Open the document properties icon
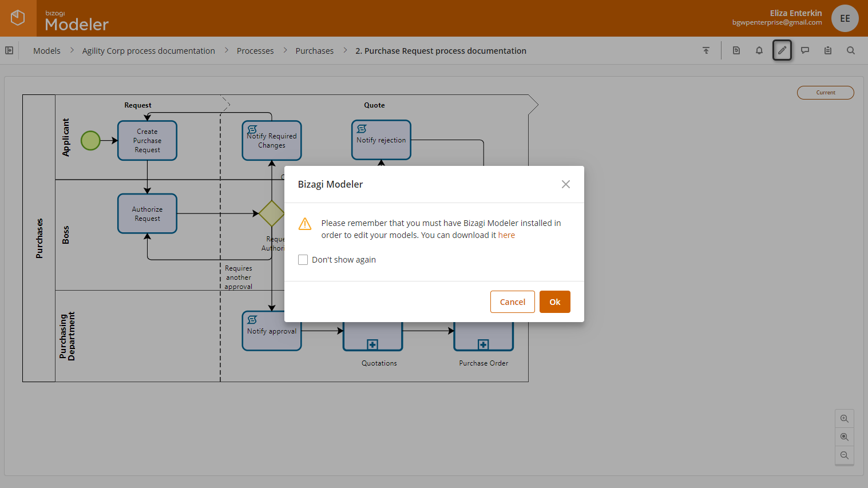This screenshot has width=868, height=488. (x=736, y=50)
